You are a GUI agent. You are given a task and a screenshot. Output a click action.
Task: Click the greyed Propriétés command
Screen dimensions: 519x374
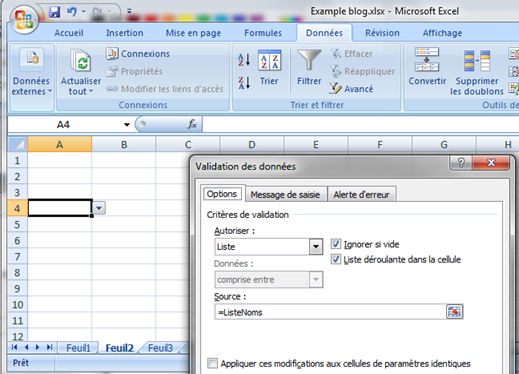135,71
